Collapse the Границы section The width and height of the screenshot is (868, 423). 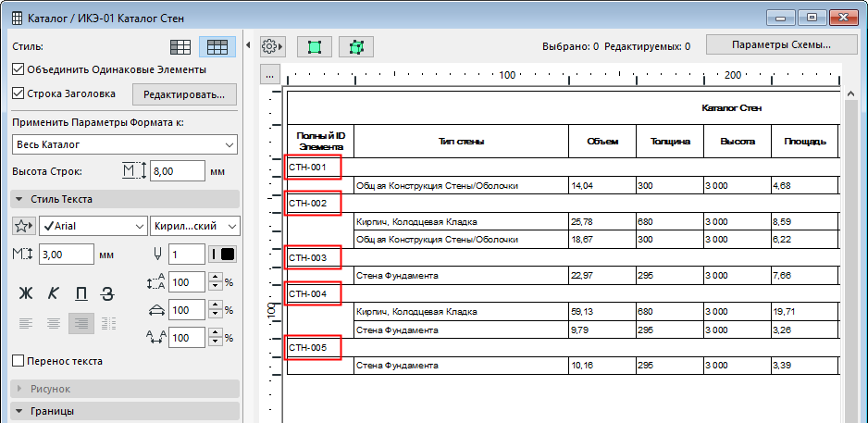[19, 411]
